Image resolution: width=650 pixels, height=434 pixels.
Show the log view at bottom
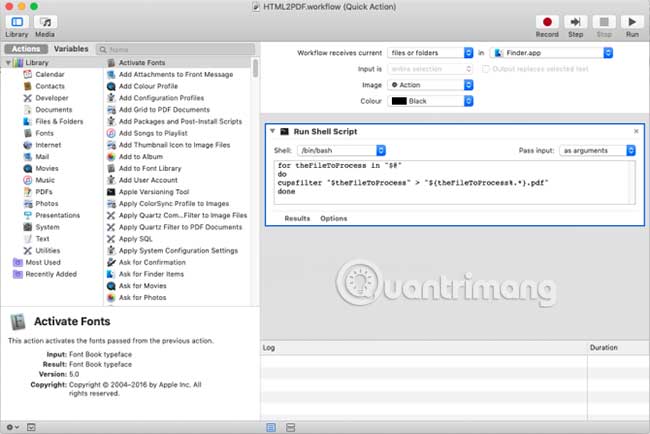(271, 427)
